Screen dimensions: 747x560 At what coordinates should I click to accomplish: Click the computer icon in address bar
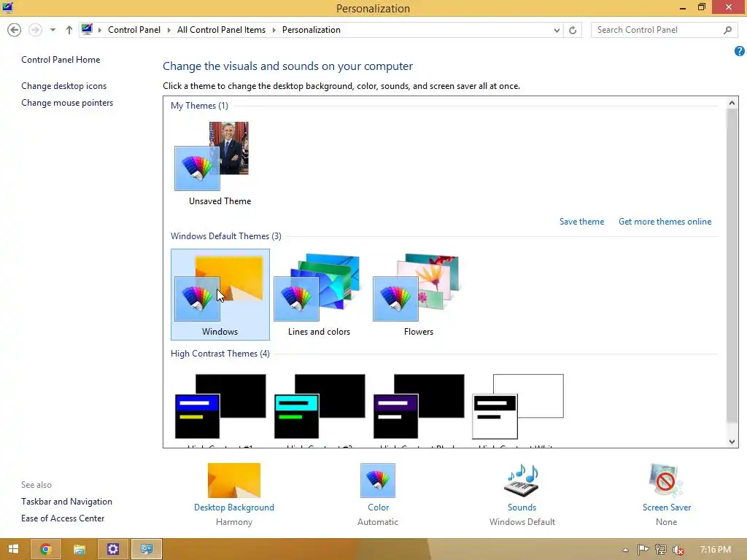click(87, 29)
